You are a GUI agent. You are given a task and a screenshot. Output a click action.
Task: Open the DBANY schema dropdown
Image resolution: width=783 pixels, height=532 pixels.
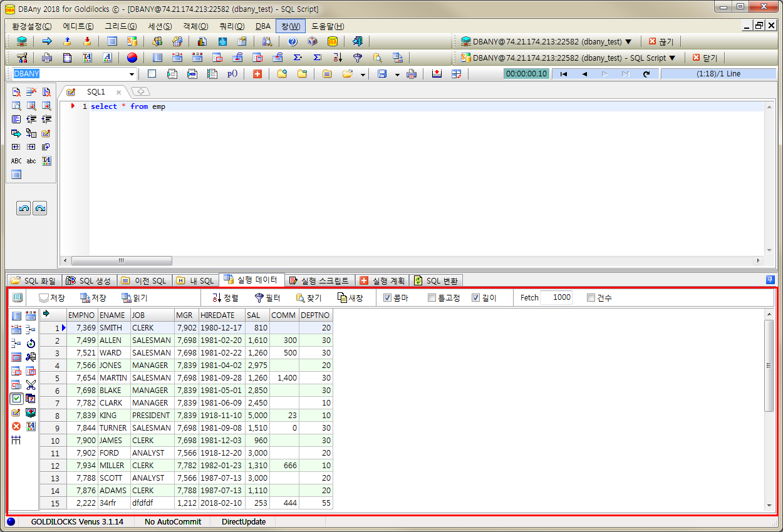point(132,74)
